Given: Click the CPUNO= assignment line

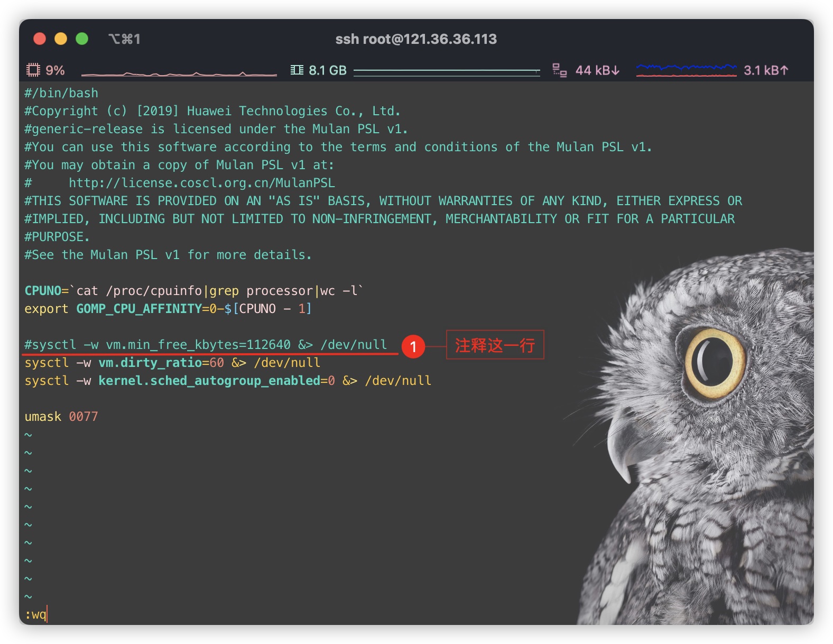Looking at the screenshot, I should pos(194,291).
